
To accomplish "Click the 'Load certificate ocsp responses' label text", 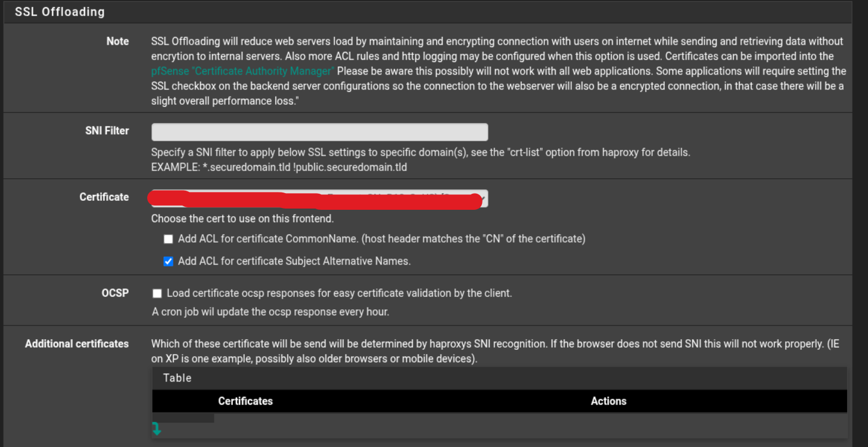I will tap(339, 293).
